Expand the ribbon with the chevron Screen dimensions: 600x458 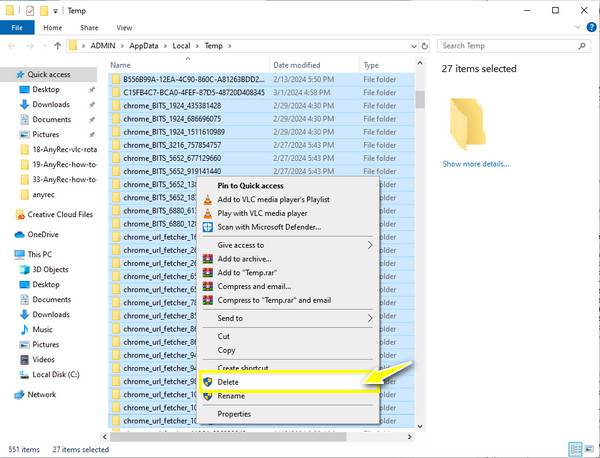coord(578,27)
